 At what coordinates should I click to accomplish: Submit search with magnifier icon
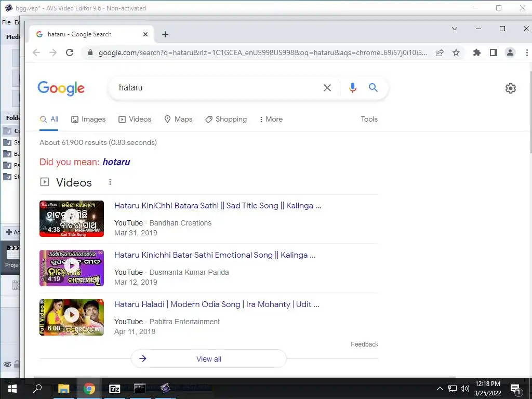click(x=373, y=87)
